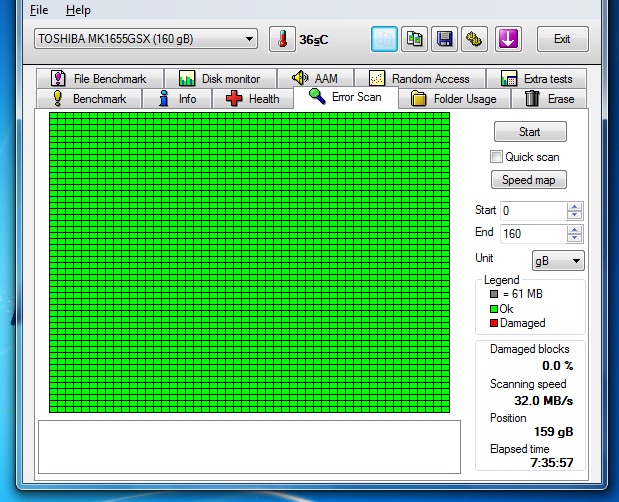Click the red Damaged legend swatch
Viewport: 619px width, 502px height.
(x=494, y=323)
